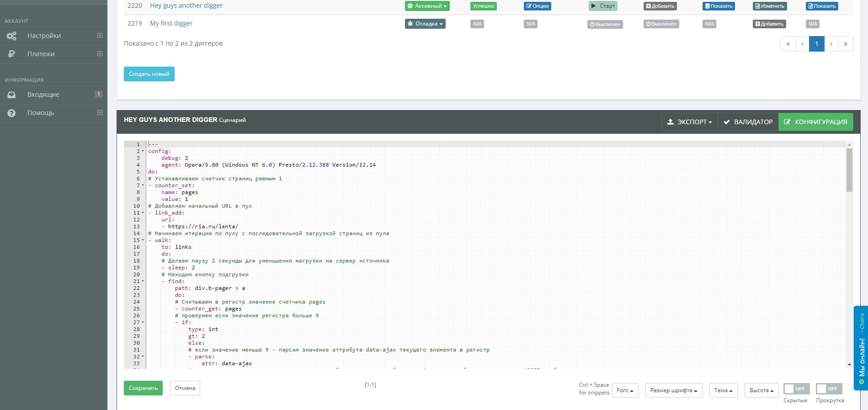Click the Отмена button
The height and width of the screenshot is (410, 868).
185,388
